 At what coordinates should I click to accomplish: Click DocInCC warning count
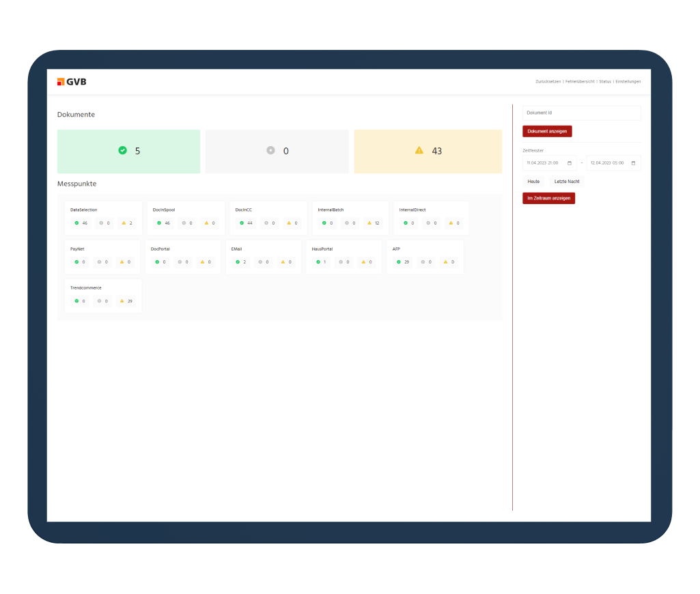pos(292,223)
